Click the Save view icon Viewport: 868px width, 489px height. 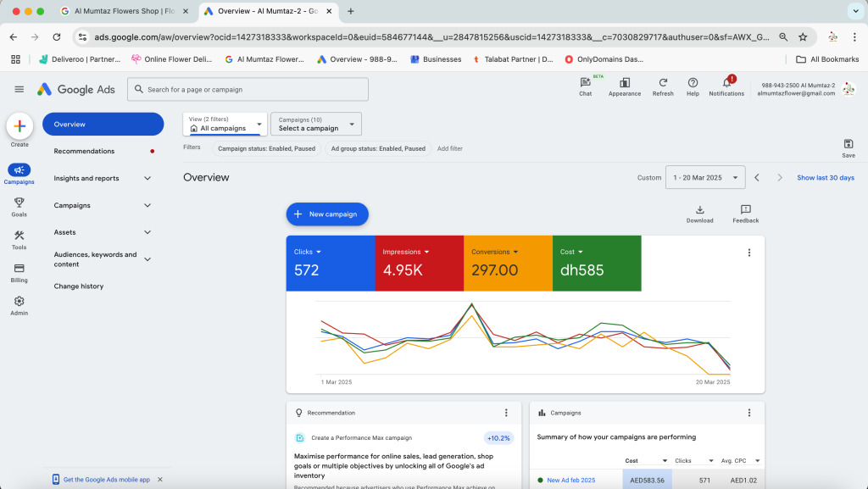(848, 147)
